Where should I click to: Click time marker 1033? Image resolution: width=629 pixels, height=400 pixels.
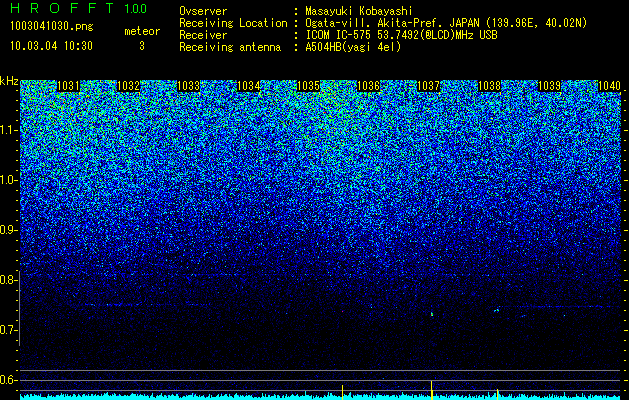(x=189, y=86)
